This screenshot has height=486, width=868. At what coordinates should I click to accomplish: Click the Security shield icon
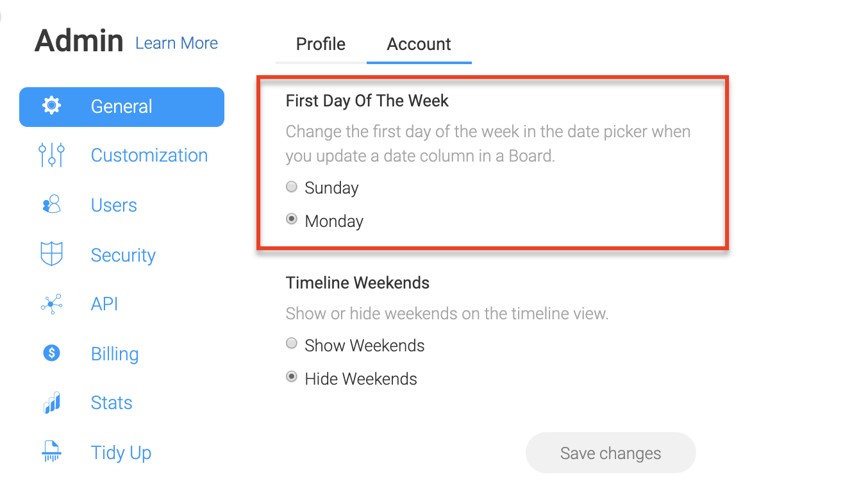coord(51,254)
